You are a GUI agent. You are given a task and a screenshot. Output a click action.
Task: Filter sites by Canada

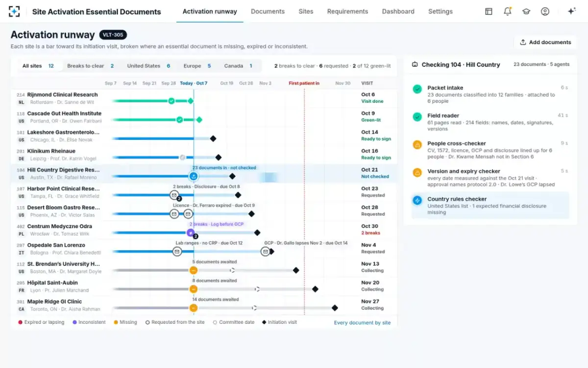point(238,66)
